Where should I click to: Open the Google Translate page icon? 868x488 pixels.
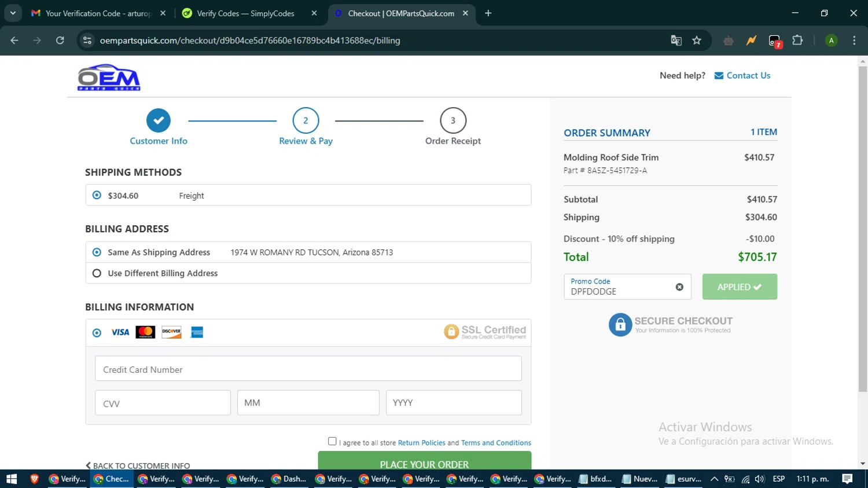pyautogui.click(x=676, y=41)
